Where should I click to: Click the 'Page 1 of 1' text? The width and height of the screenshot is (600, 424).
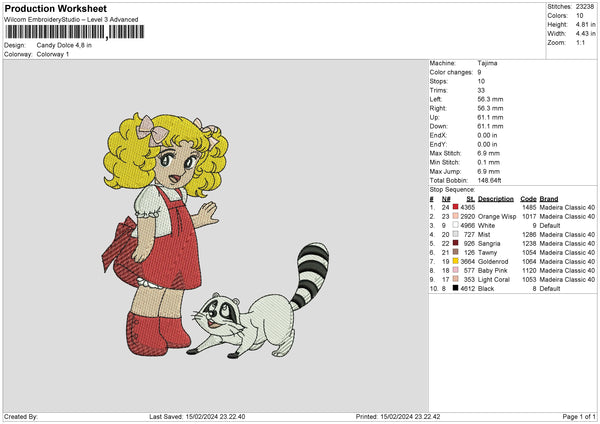[x=579, y=416]
